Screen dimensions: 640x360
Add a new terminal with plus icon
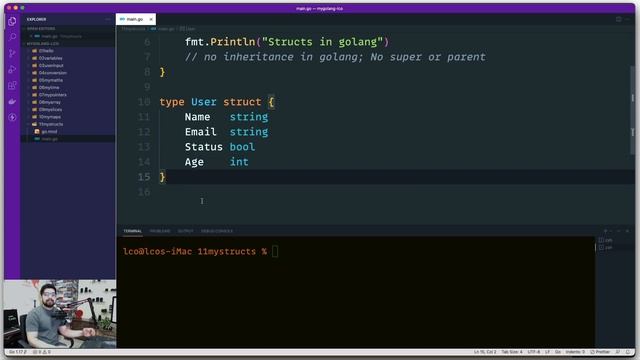[x=605, y=231]
